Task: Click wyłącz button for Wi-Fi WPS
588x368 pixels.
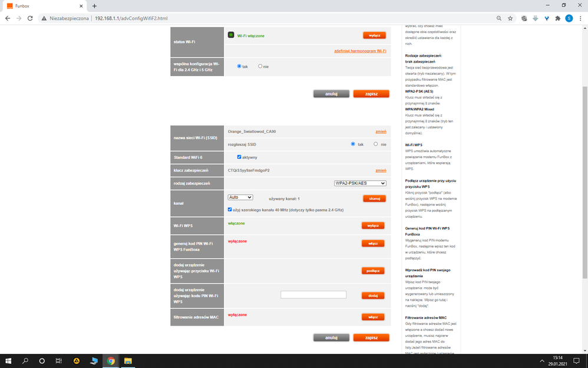Action: 373,226
